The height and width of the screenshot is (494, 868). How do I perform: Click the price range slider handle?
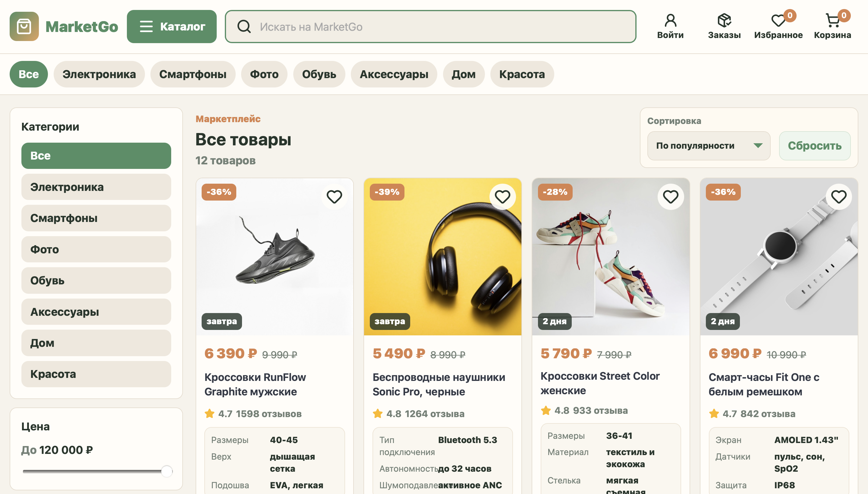pos(167,471)
